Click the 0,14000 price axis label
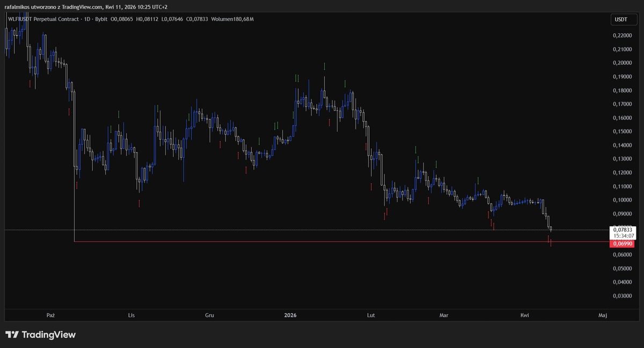Screen dimensions: 644x348 [x=622, y=145]
